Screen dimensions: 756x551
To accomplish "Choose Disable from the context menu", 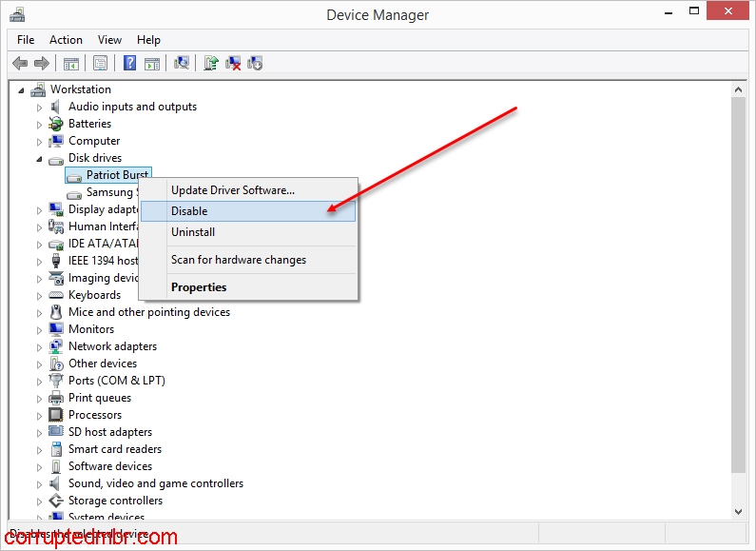I will [x=189, y=211].
